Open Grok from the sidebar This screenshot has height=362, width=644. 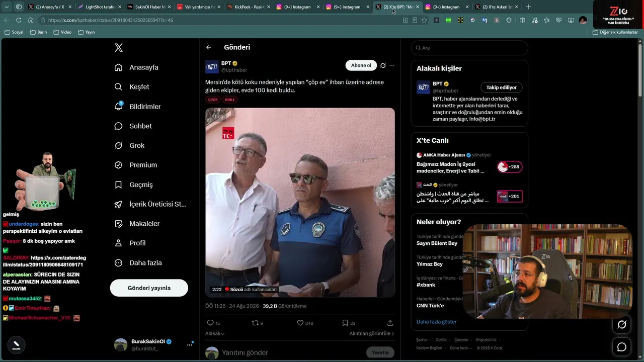click(x=129, y=145)
